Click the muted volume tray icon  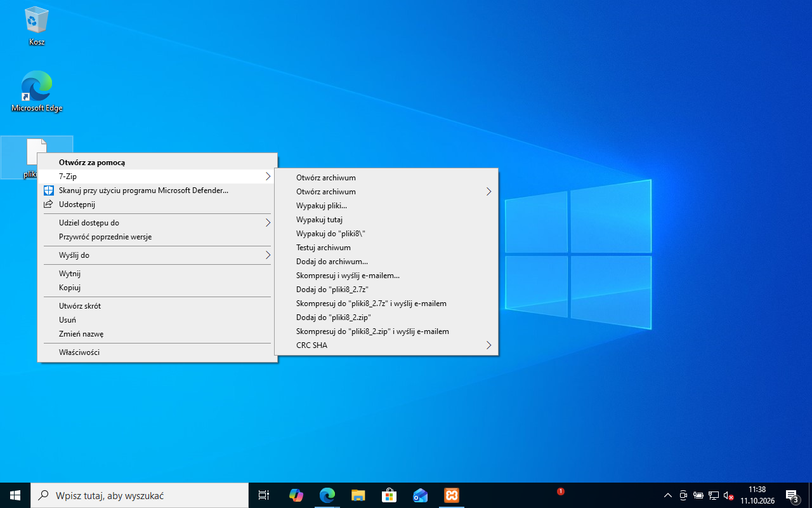point(728,495)
